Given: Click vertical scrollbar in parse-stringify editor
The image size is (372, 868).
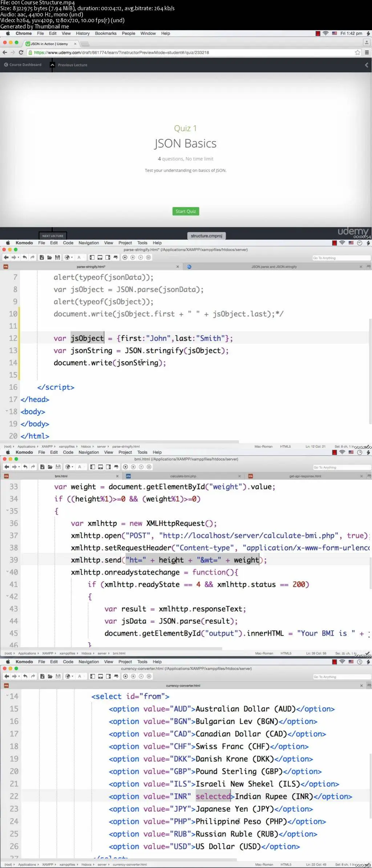Looking at the screenshot, I should coord(370,371).
